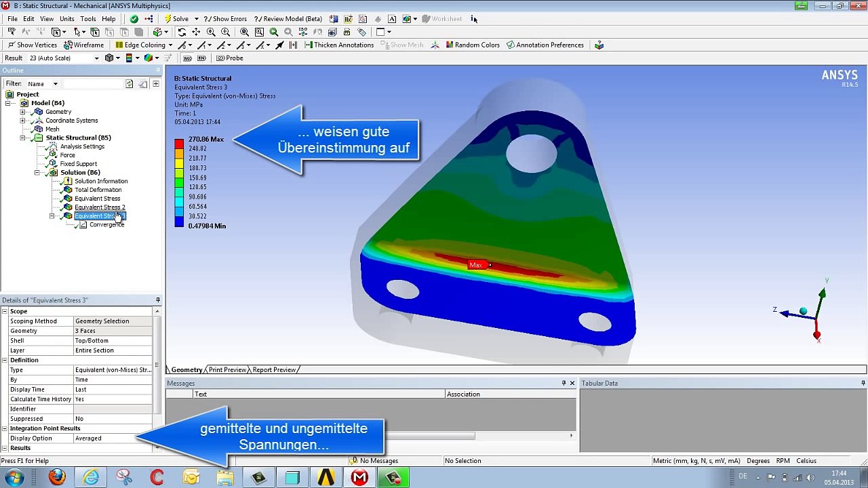Click the ANSYS Workbench yellow icon in taskbar

click(x=325, y=477)
